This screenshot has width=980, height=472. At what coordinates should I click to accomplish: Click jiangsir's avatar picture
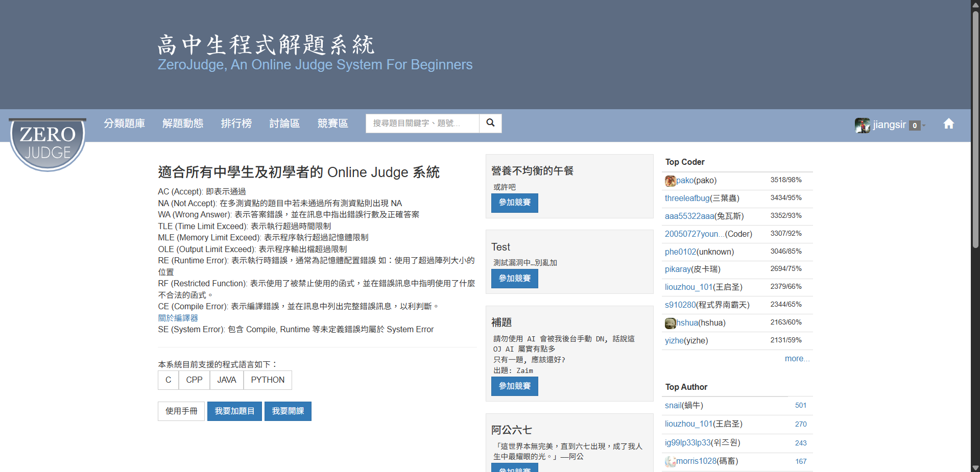coord(862,125)
